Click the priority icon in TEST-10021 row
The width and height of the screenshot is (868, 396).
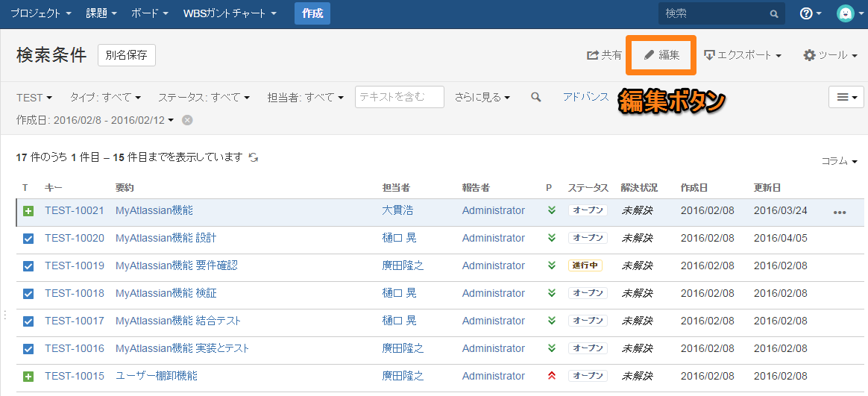point(551,210)
